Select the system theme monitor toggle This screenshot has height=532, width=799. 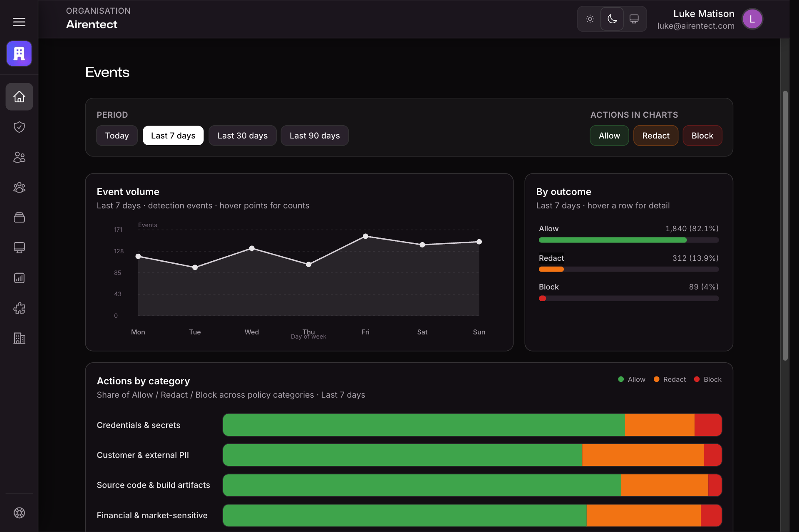coord(634,19)
